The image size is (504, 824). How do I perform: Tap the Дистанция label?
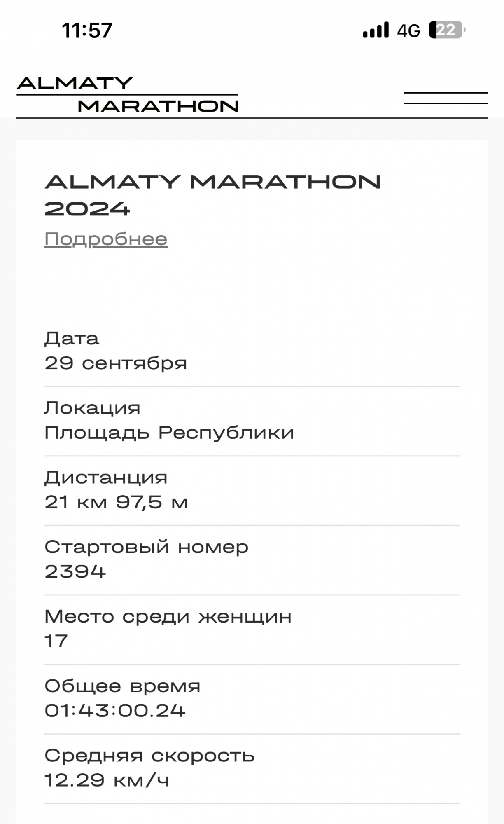(x=106, y=478)
